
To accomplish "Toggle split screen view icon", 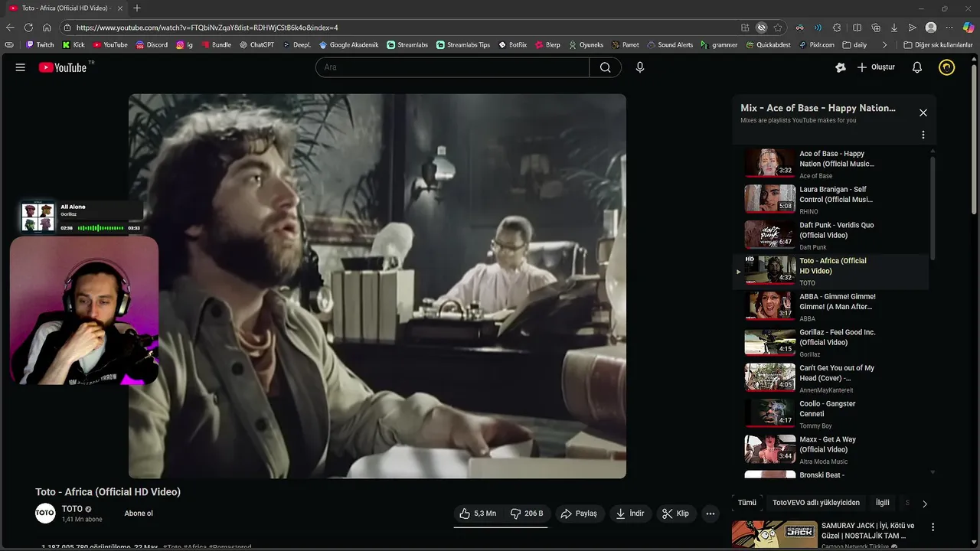I will click(x=857, y=28).
